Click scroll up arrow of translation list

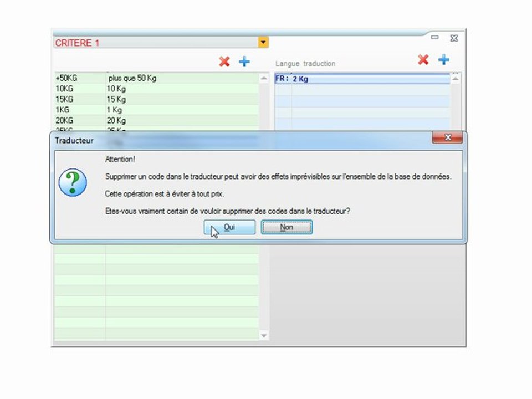point(456,79)
